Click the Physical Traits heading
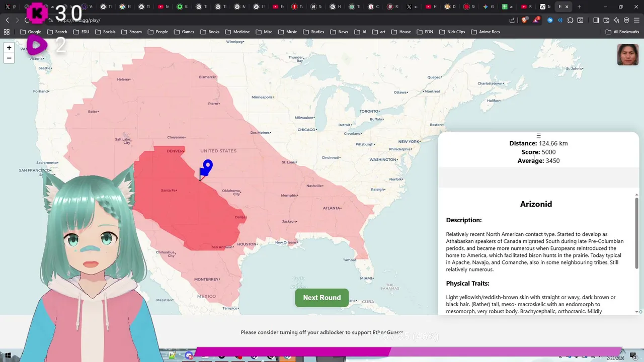Screen dimensions: 644x362 467,284
